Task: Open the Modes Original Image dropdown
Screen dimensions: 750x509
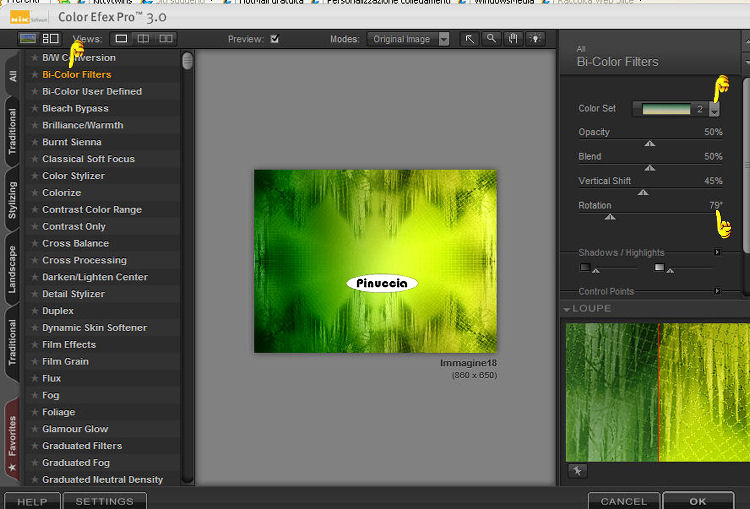Action: point(443,39)
